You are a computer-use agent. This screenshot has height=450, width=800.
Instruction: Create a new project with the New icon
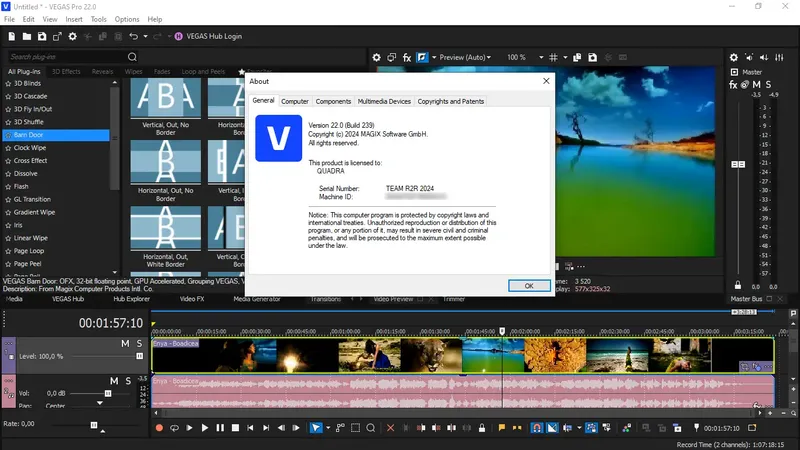(x=12, y=36)
